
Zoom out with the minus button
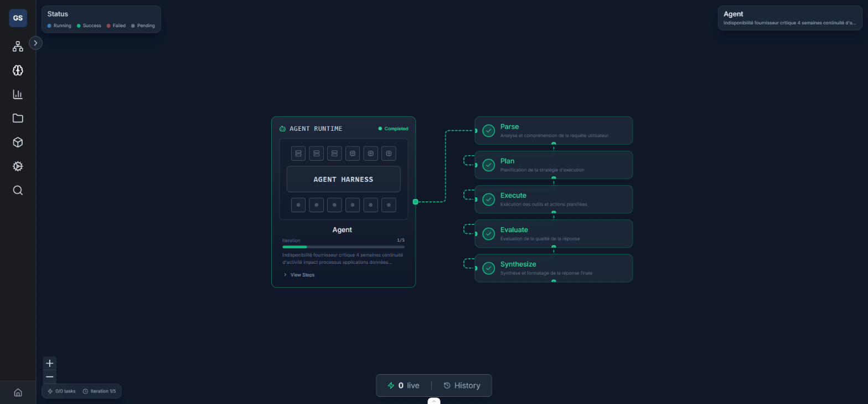click(x=50, y=377)
